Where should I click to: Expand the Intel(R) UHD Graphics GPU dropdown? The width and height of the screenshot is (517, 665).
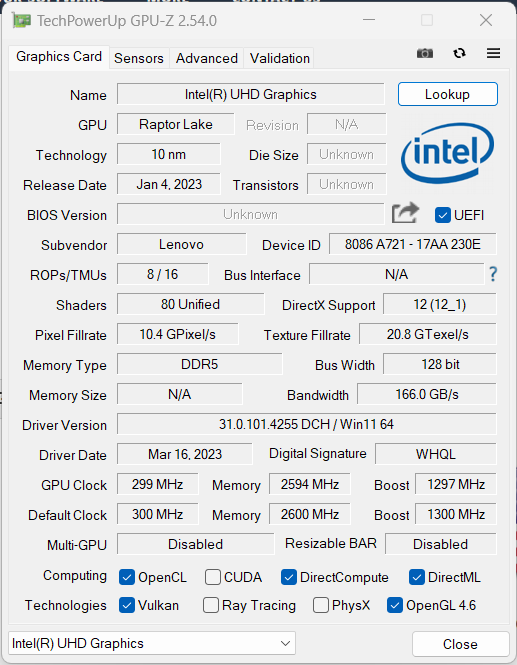coord(152,643)
